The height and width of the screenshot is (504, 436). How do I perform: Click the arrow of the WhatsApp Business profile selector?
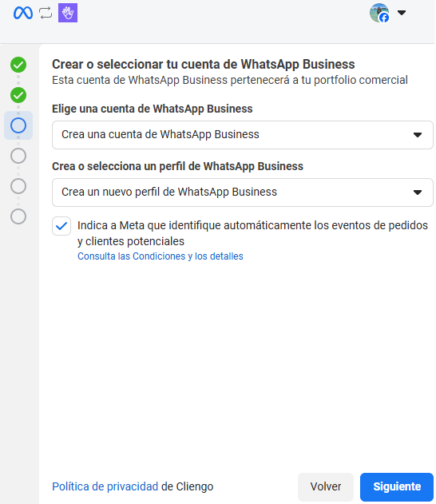[418, 192]
